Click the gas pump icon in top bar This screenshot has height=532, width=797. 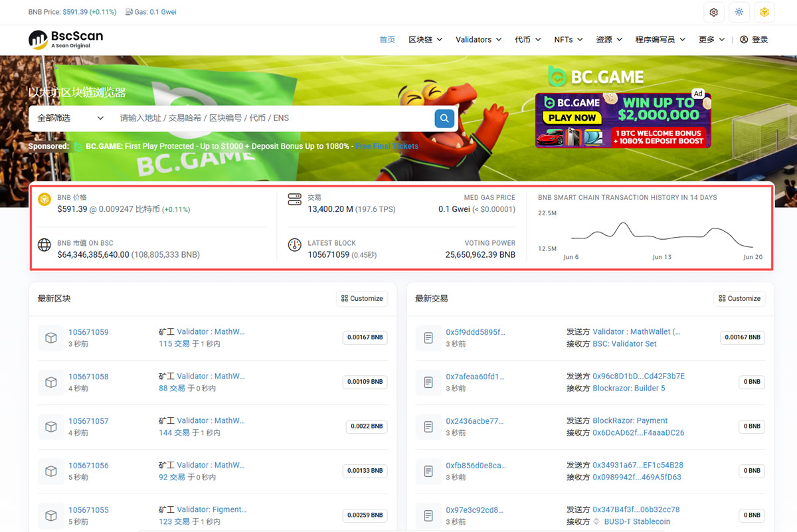coord(128,12)
